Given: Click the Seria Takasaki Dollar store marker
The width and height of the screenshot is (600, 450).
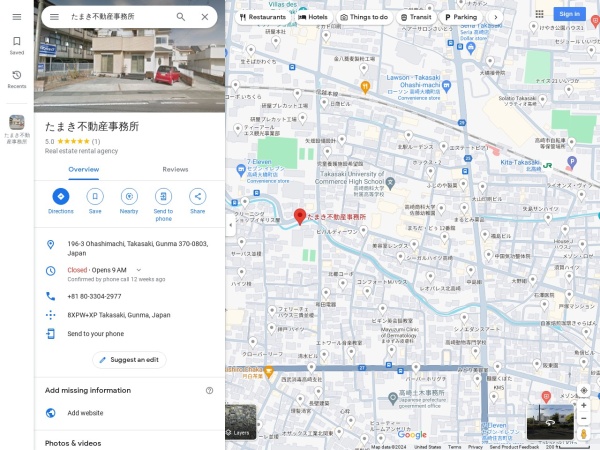Looking at the screenshot, I should tap(471, 48).
